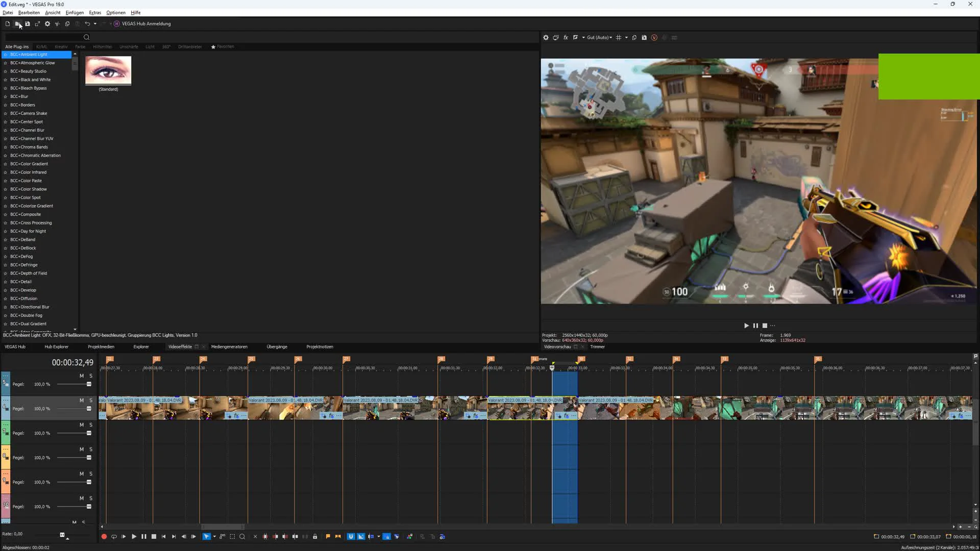Open the Gut (Auto) preview quality dropdown
This screenshot has height=551, width=980.
pos(599,38)
